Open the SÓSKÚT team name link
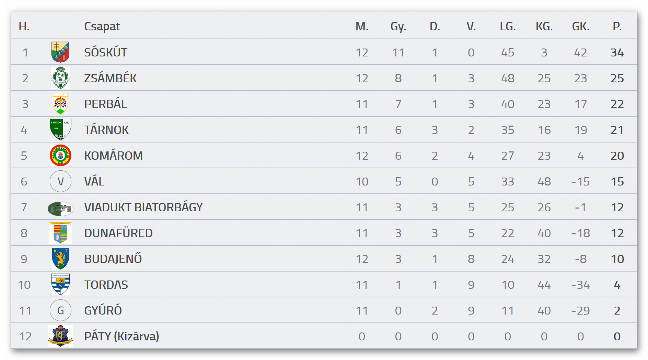 pos(106,52)
